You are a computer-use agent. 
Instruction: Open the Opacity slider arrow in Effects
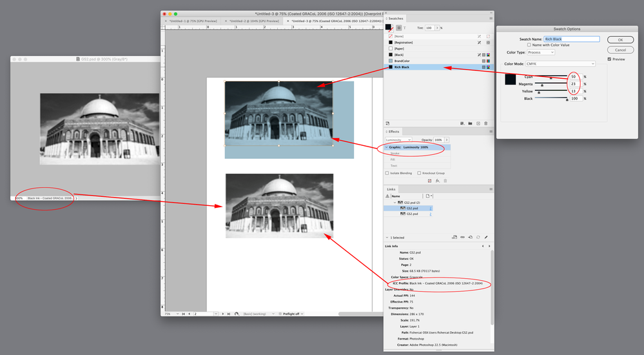click(x=447, y=140)
